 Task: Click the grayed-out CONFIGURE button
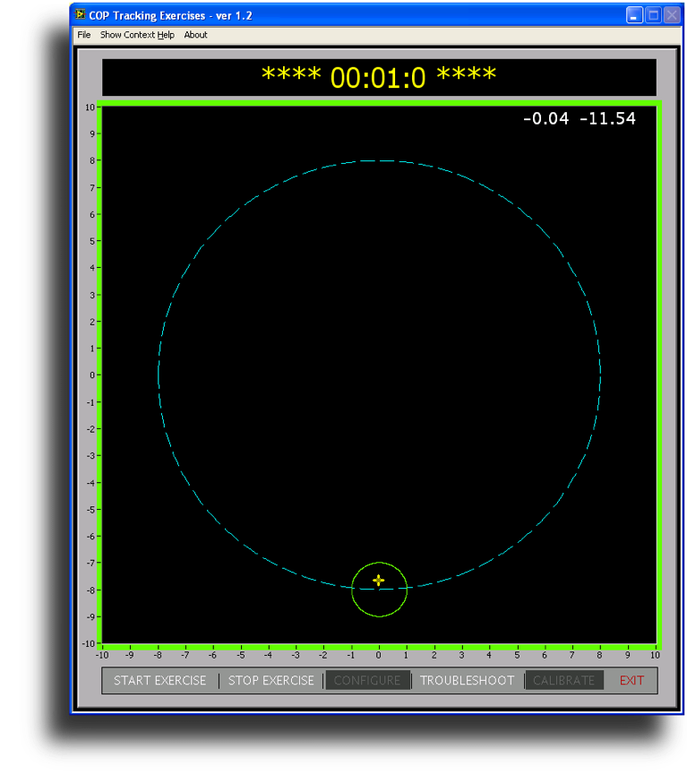click(367, 681)
